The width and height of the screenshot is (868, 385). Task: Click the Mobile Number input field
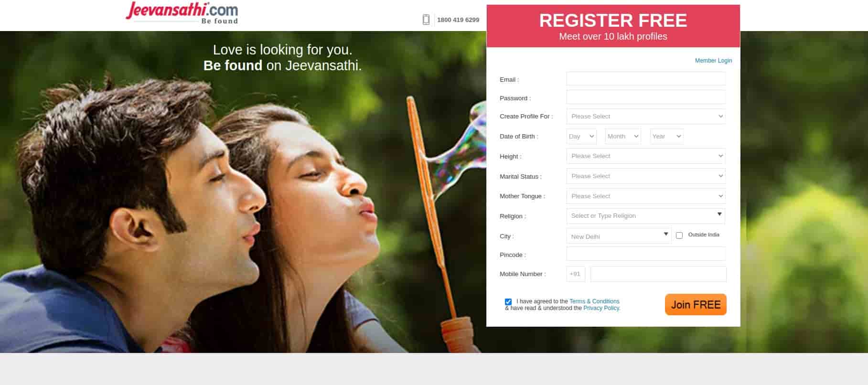pos(658,274)
